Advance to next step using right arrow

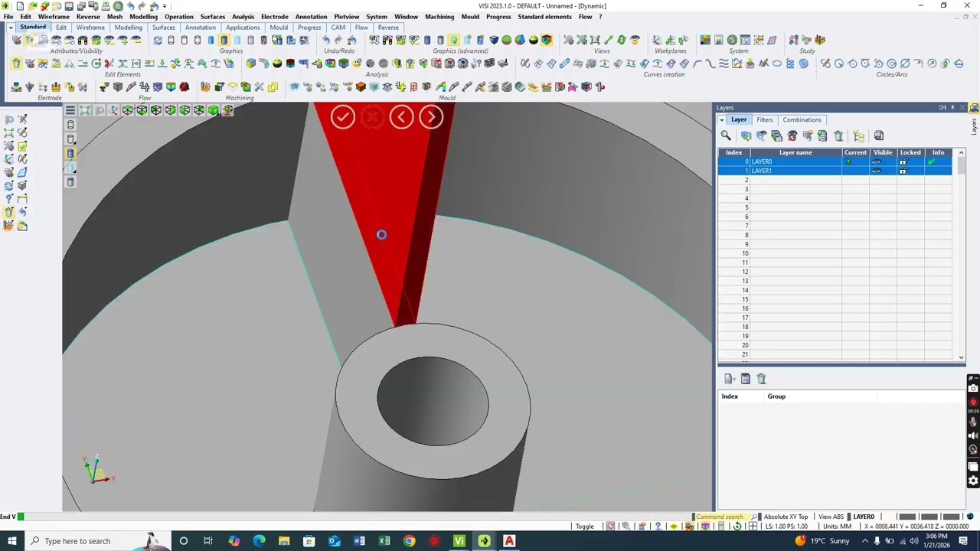coord(431,116)
